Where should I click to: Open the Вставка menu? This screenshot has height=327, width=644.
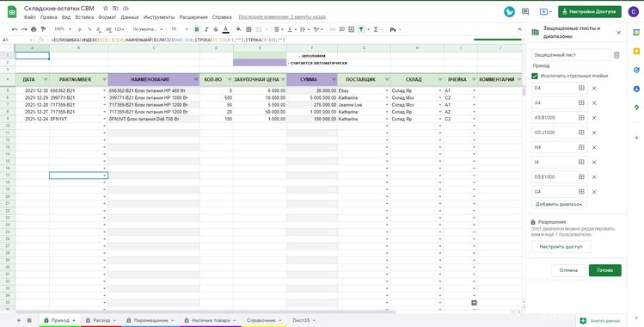(84, 17)
